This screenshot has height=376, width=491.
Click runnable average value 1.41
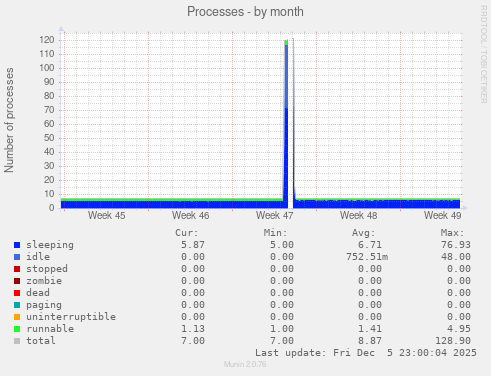pos(370,329)
